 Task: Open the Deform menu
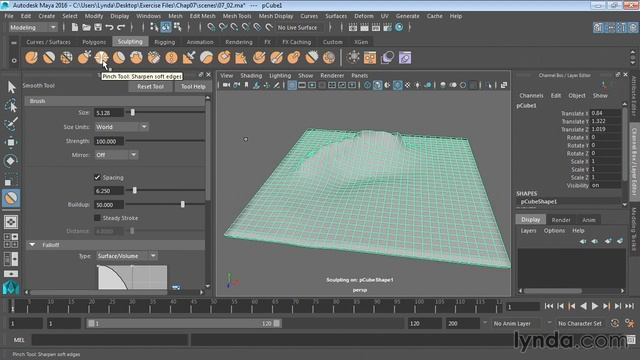(x=363, y=16)
